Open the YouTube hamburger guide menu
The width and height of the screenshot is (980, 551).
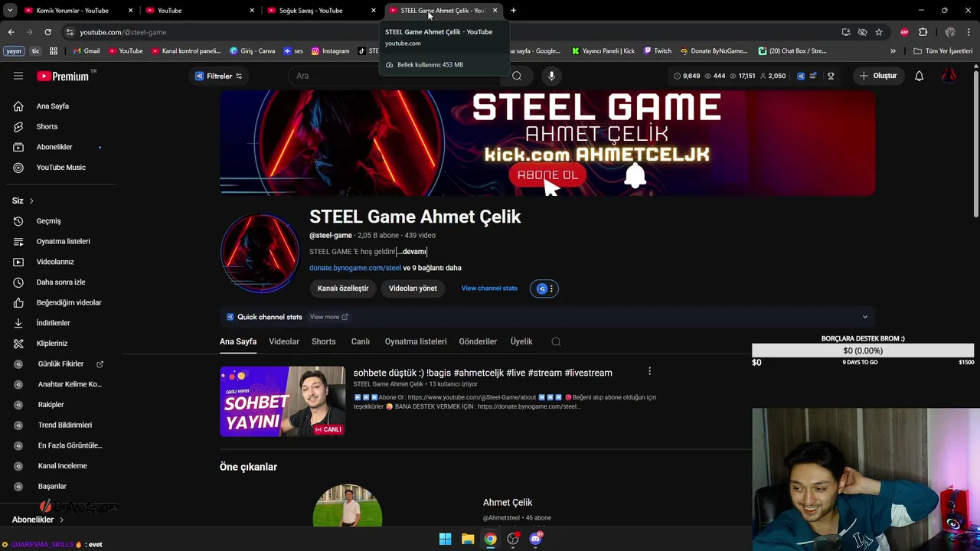[x=18, y=76]
